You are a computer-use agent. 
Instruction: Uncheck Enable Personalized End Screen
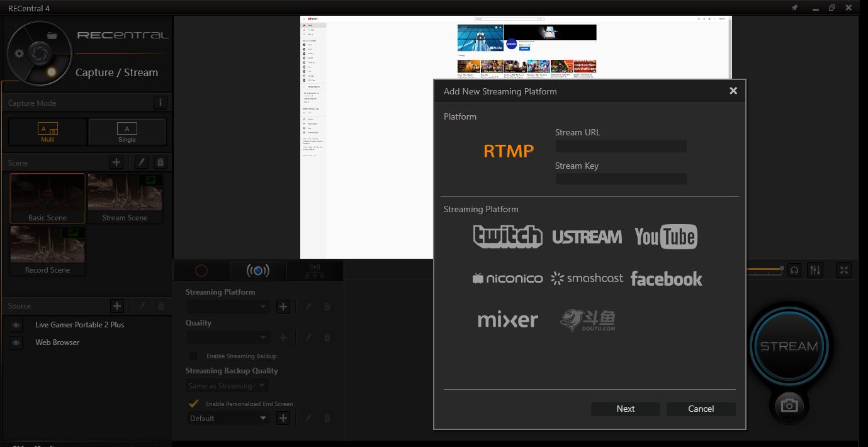coord(193,404)
